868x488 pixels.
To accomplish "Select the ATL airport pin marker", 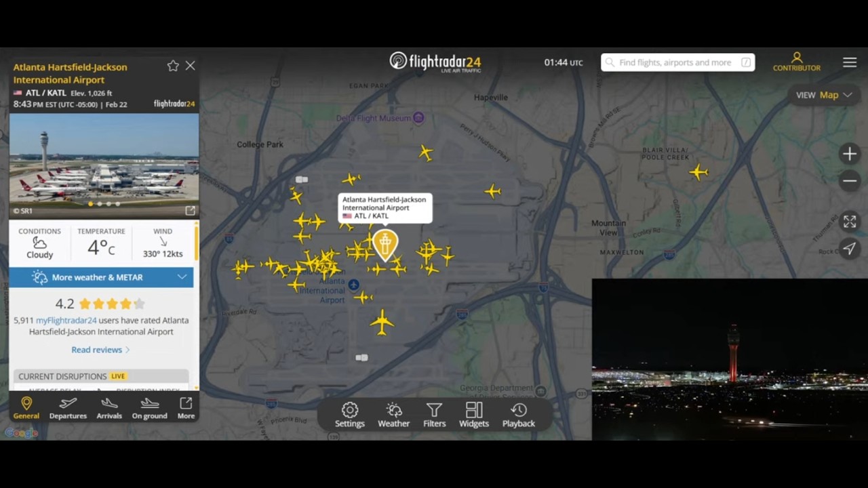I will (x=385, y=245).
